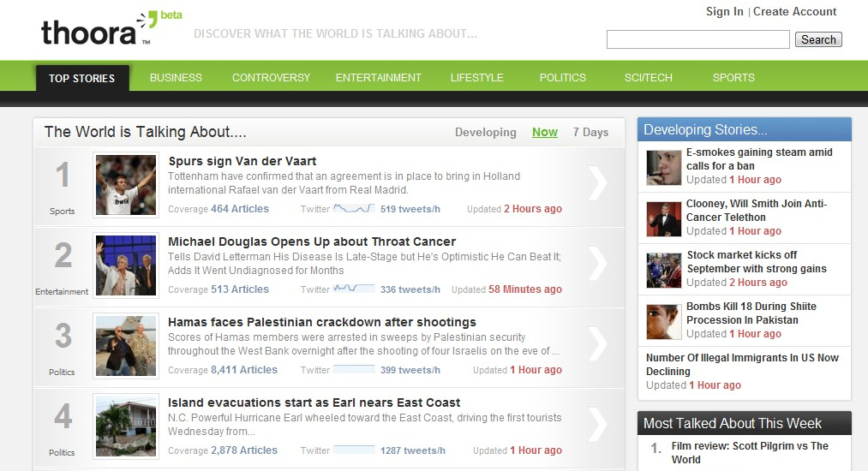Screen dimensions: 868x471
Task: Click the thoora logo
Action: [x=111, y=29]
